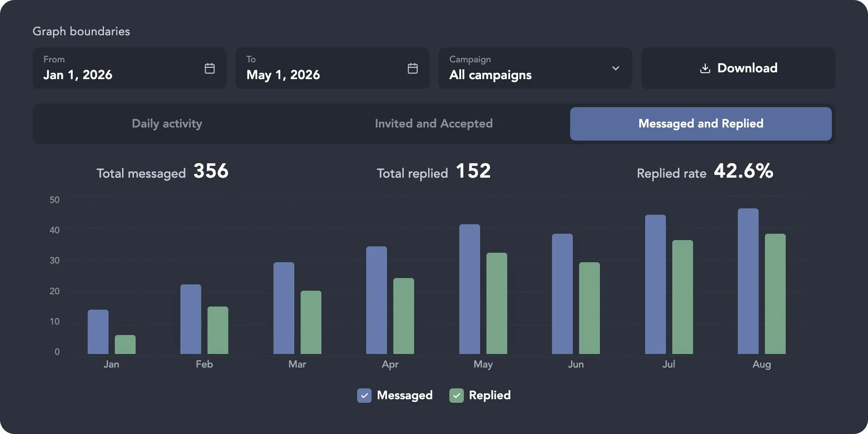Edit the From date Jan 1, 2026
868x434 pixels.
129,68
